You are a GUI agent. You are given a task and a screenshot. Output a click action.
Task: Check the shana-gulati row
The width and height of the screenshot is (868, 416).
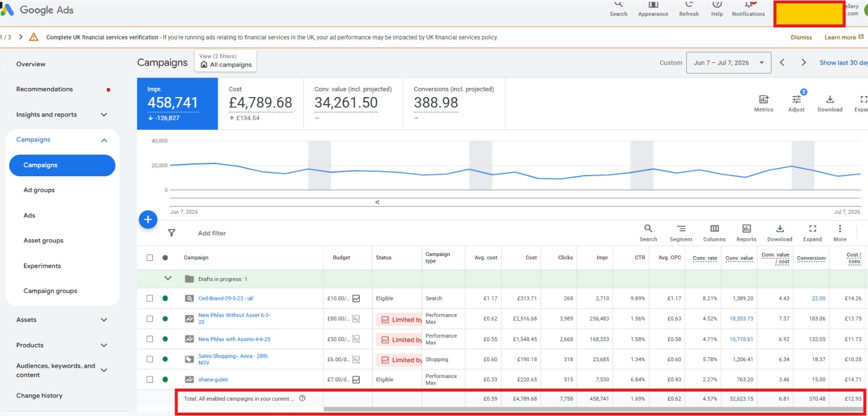pyautogui.click(x=150, y=380)
